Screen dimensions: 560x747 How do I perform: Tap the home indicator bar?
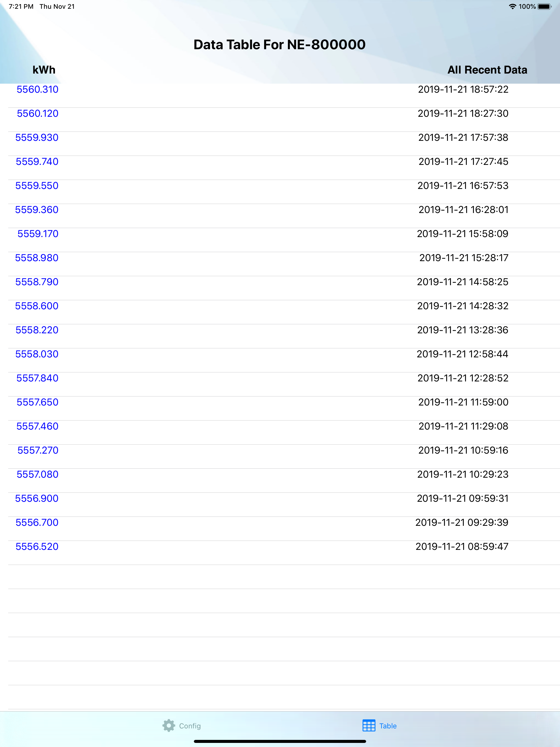pyautogui.click(x=280, y=741)
